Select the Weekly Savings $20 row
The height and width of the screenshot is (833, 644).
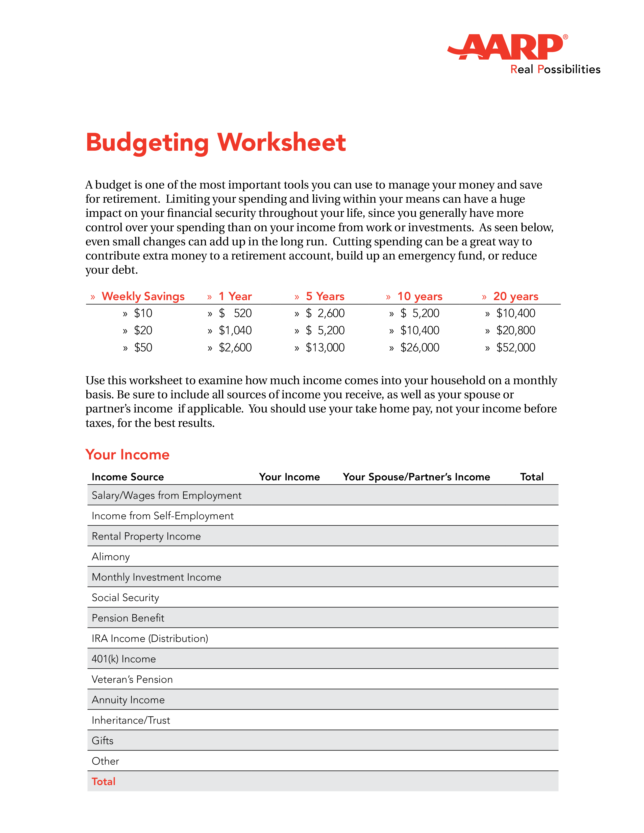pyautogui.click(x=322, y=326)
